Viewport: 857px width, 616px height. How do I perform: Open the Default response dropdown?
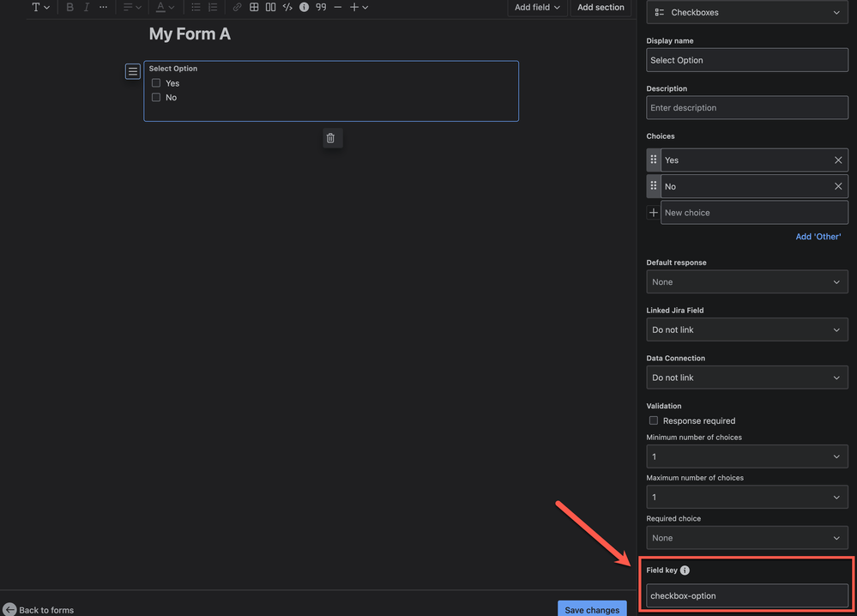click(746, 281)
